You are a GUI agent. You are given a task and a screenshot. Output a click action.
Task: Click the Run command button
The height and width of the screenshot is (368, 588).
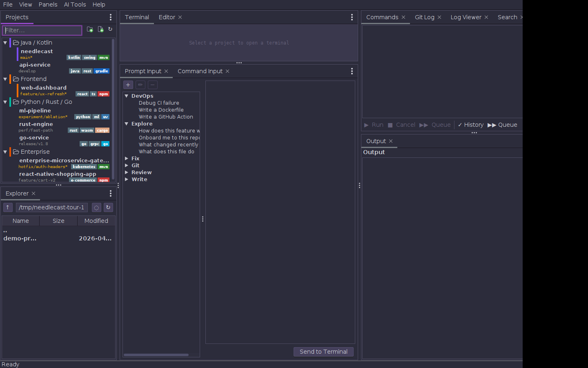(x=374, y=125)
